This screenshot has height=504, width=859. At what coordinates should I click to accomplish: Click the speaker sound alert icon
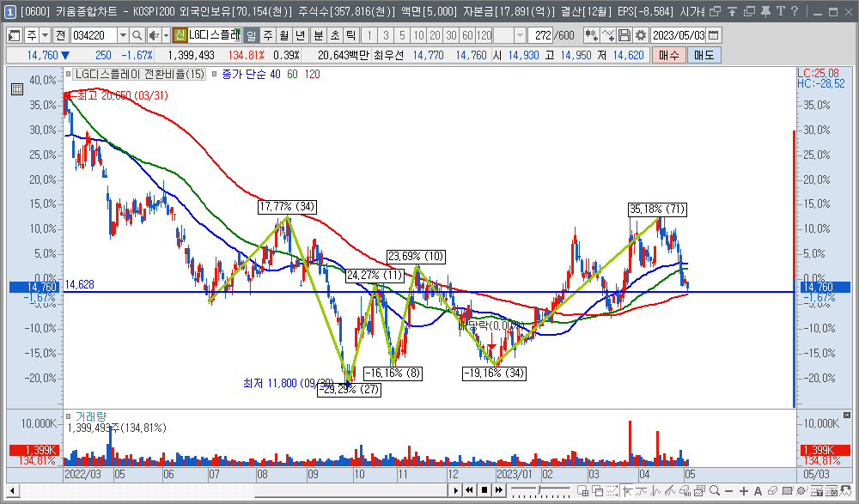154,35
